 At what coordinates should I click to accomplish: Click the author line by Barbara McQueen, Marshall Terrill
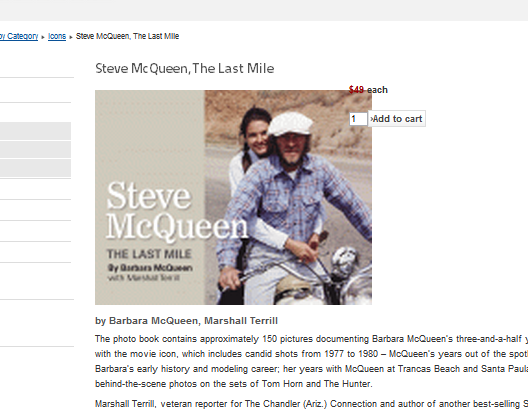(x=186, y=321)
